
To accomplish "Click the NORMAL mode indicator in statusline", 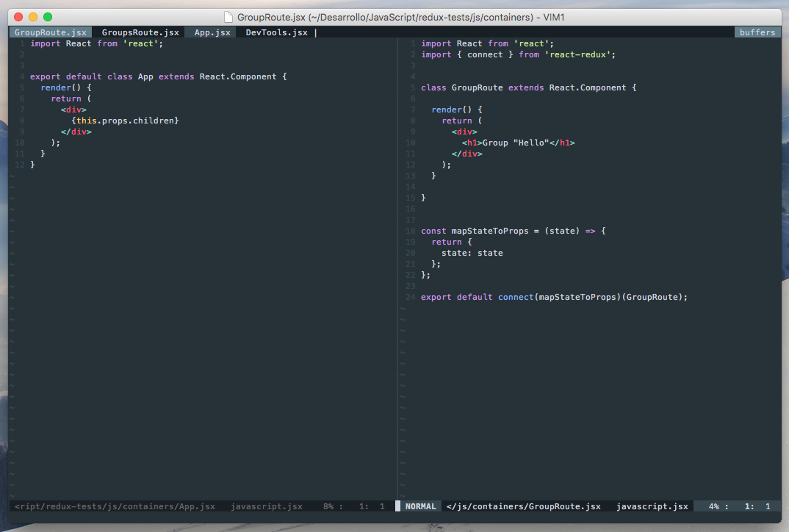I will [421, 506].
